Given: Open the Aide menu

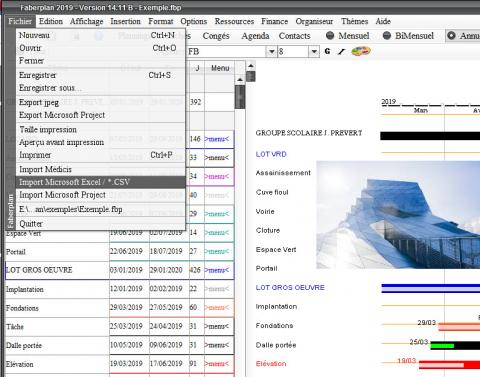Looking at the screenshot, I should (x=383, y=21).
